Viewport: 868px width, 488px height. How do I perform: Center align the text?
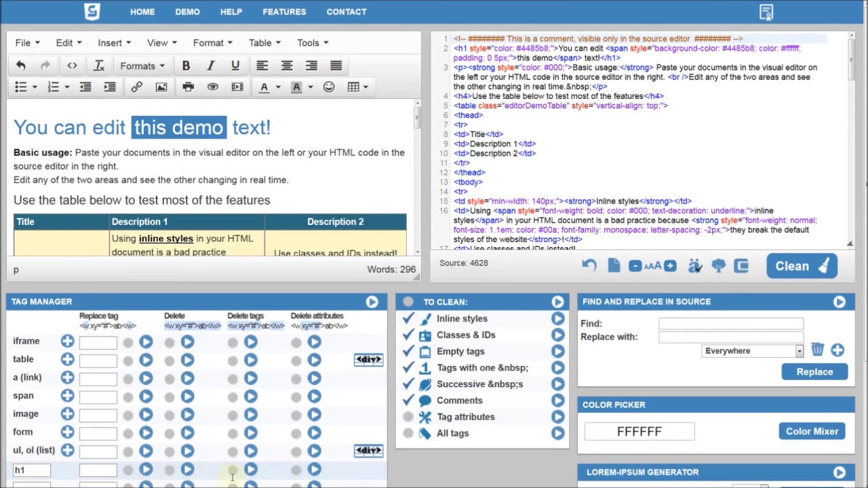[x=287, y=66]
